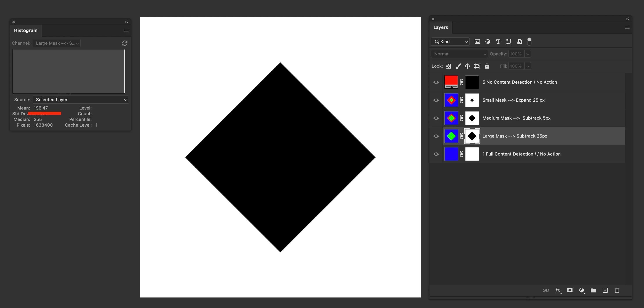Open the Source dropdown showing Selected Layer
Viewport: 644px width, 308px height.
tap(80, 100)
